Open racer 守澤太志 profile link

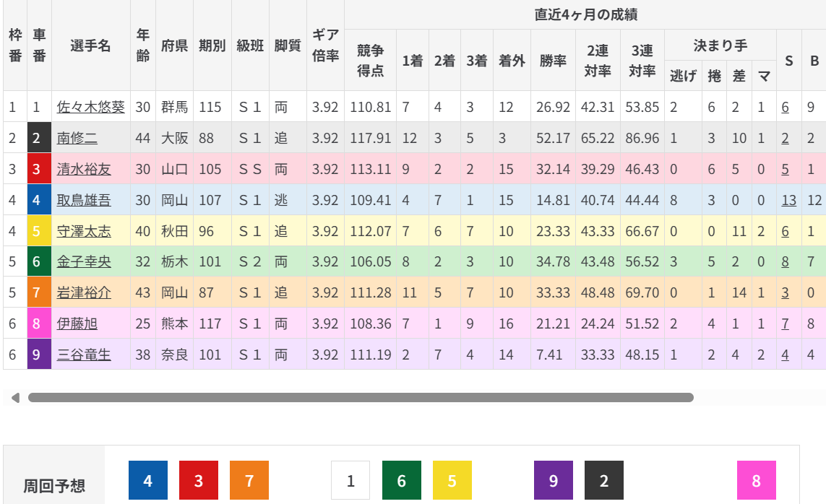click(x=84, y=231)
